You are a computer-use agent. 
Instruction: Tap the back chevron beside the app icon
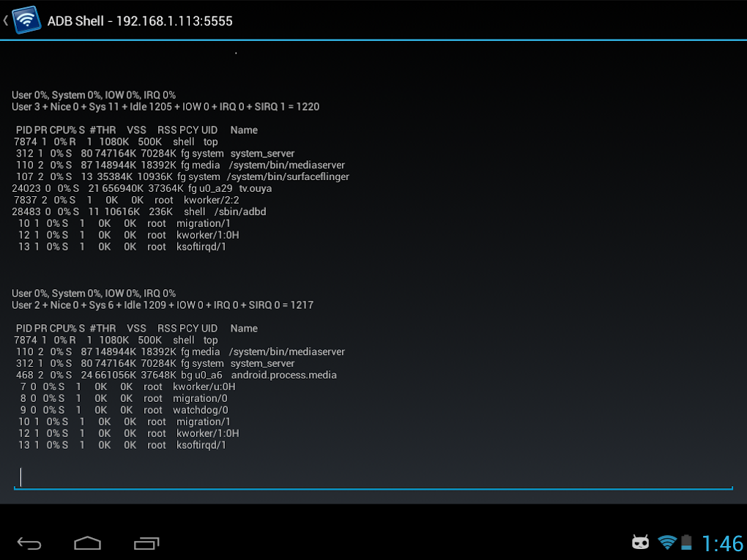point(7,20)
